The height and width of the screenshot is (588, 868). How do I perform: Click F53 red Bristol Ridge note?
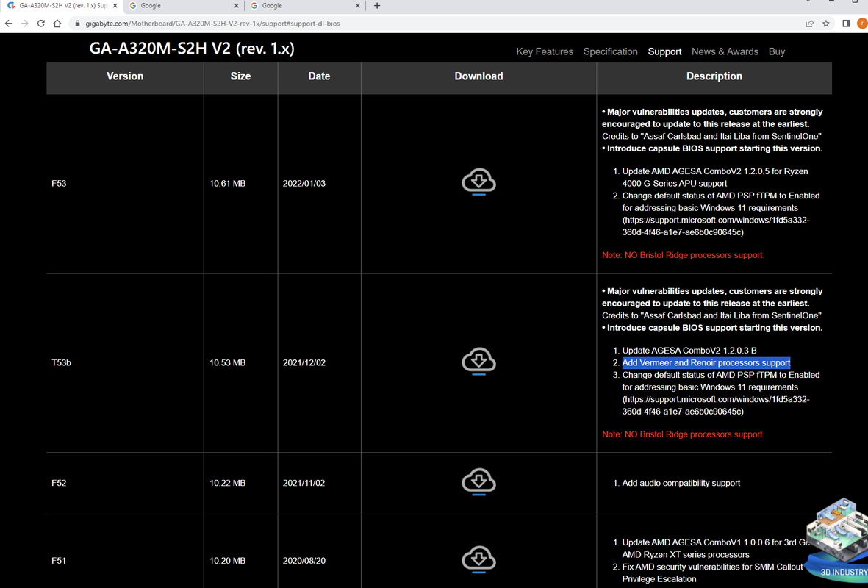683,255
